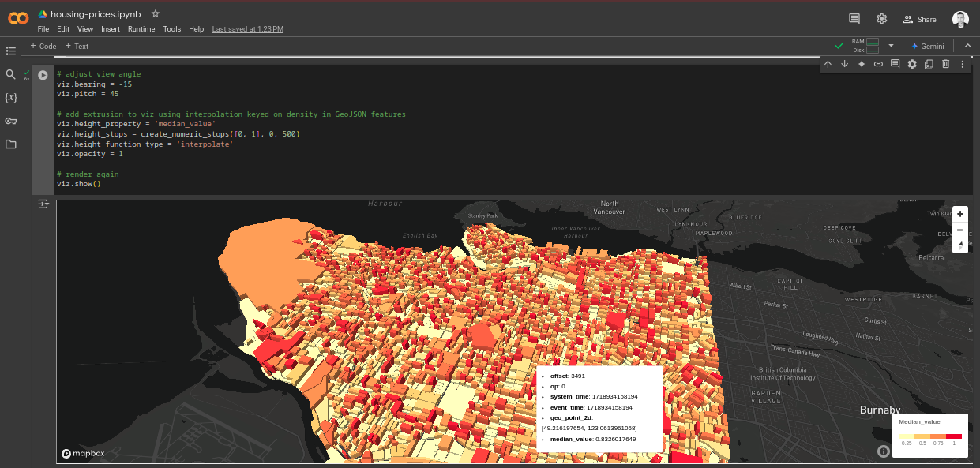Open the Files folder panel

pos(10,144)
